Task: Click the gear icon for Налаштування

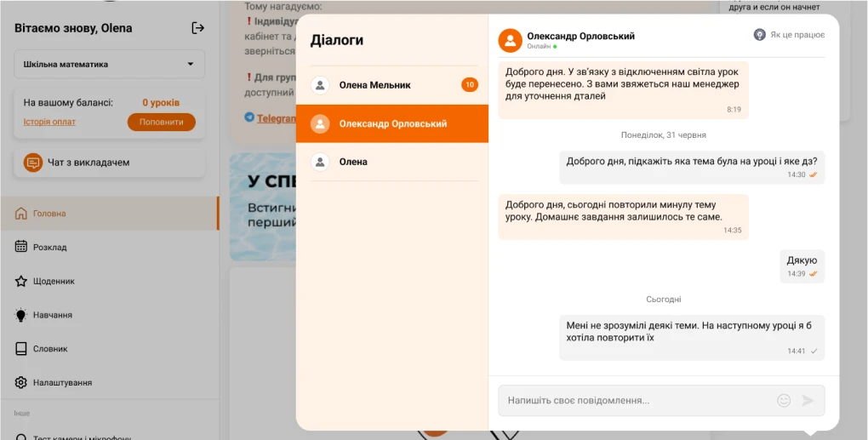Action: [x=21, y=382]
